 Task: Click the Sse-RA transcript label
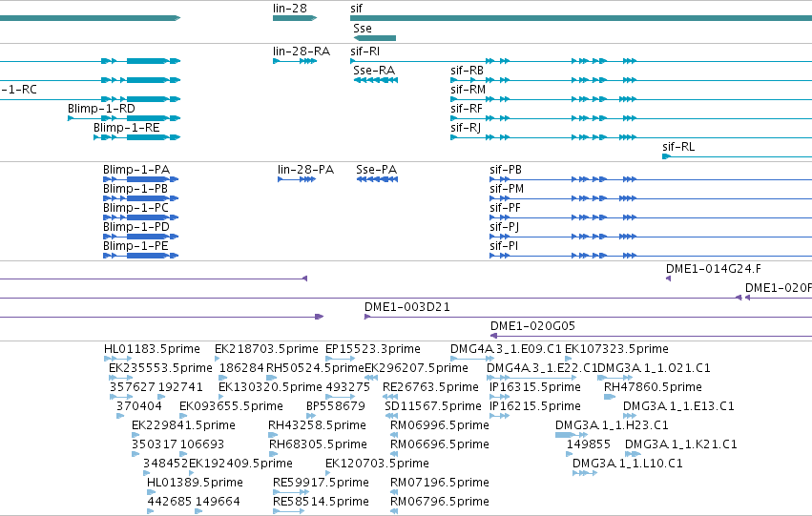[x=374, y=71]
